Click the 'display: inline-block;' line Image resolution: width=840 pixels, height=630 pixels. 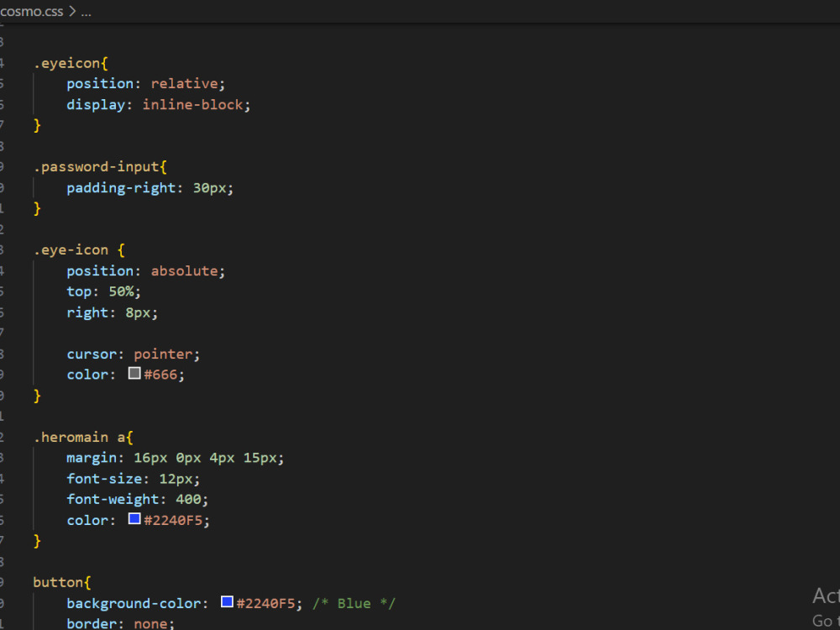pos(159,104)
